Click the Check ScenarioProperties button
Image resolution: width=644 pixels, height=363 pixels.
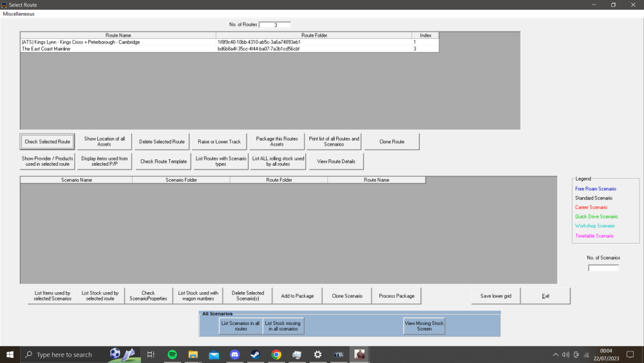[x=148, y=296]
